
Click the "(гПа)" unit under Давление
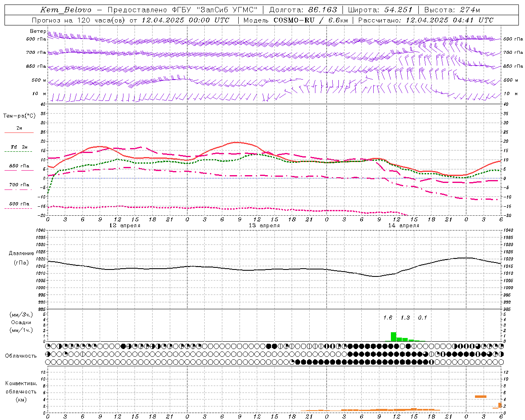21,262
